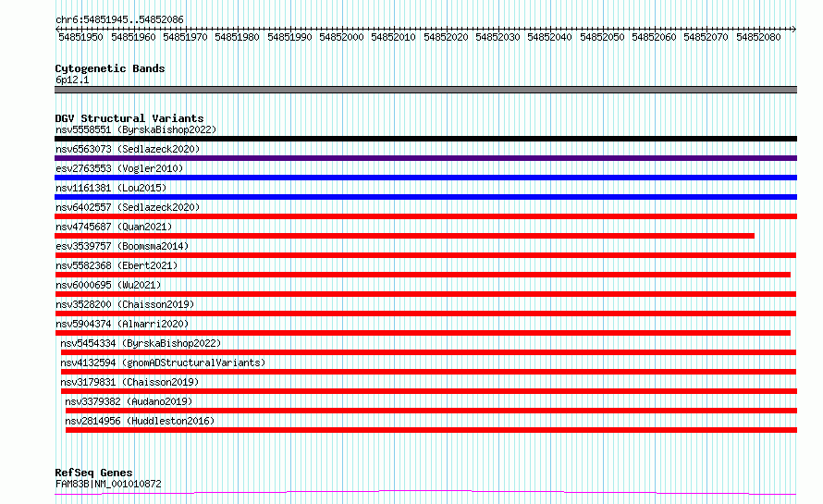
Task: Select the purple nsv6563073 variant bar
Action: coord(425,158)
